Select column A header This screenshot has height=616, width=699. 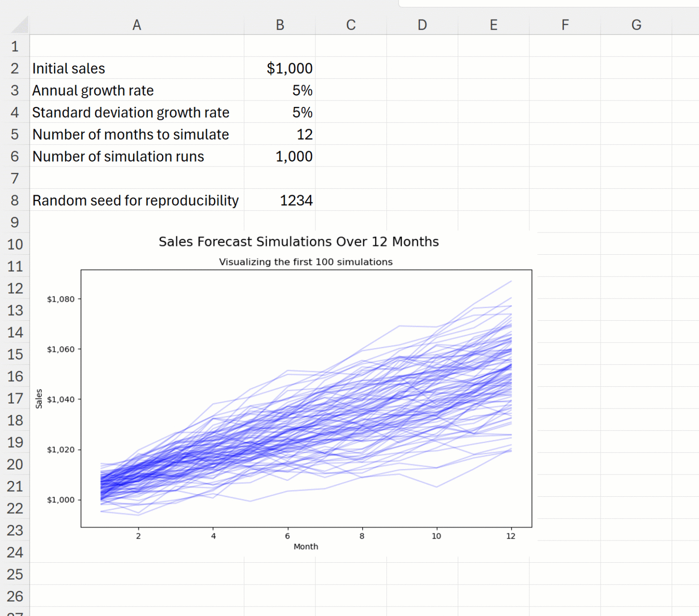click(137, 25)
